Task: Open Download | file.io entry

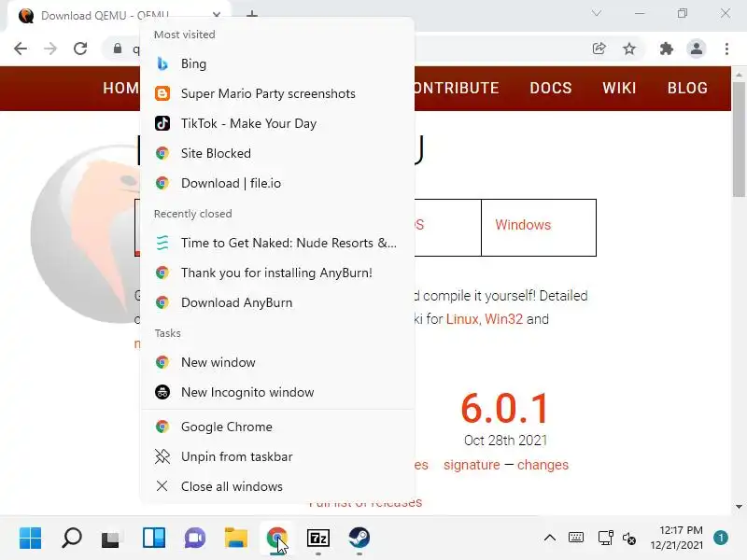Action: [277, 183]
